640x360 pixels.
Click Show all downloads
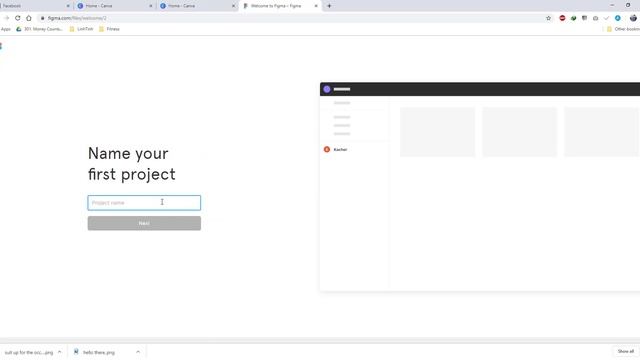(625, 351)
